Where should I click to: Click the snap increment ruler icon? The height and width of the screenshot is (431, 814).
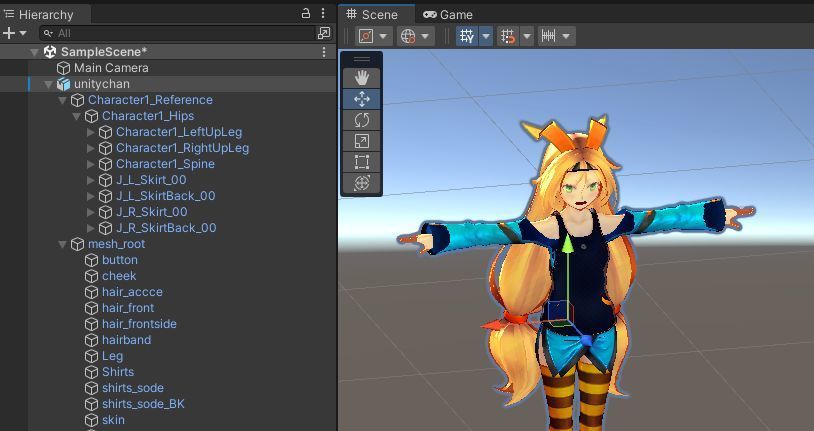tap(548, 36)
